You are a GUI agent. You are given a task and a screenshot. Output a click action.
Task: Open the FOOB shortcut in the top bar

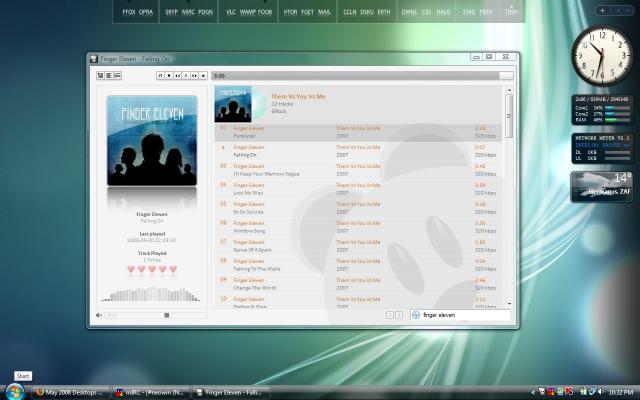[265, 12]
